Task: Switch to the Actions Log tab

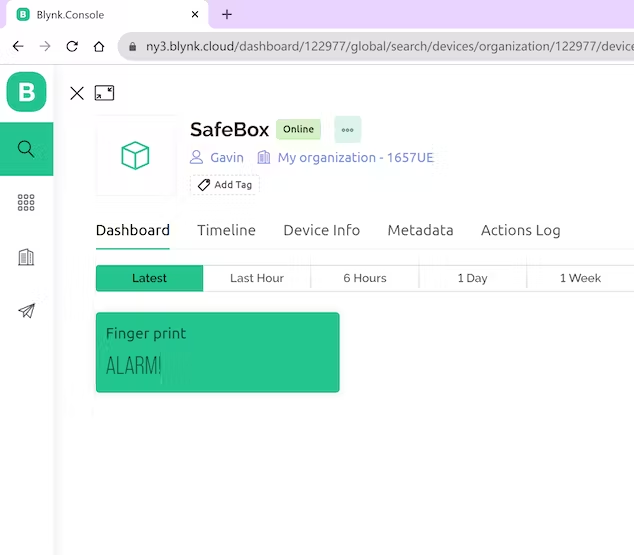Action: [520, 230]
